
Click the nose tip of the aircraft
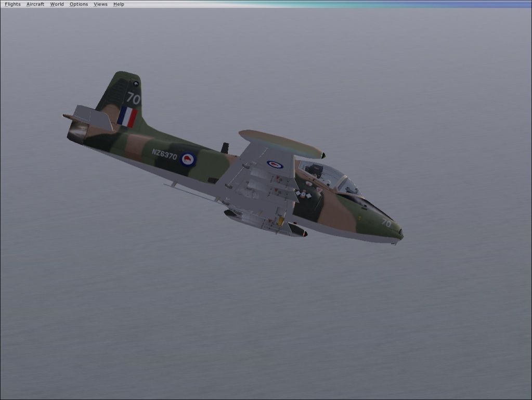tap(401, 235)
